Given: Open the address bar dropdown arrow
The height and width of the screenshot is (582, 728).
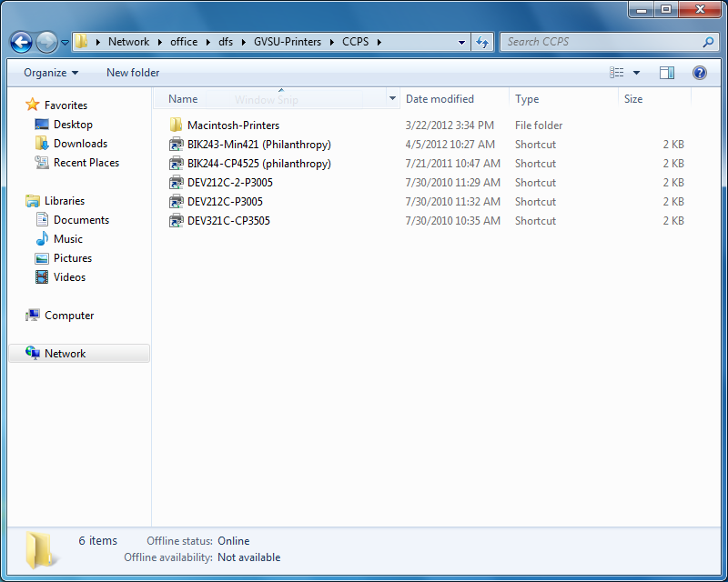Looking at the screenshot, I should coord(461,41).
